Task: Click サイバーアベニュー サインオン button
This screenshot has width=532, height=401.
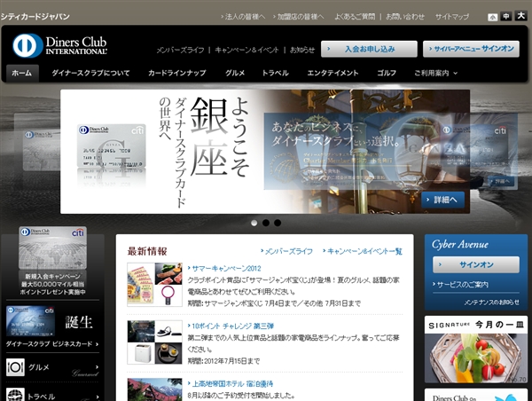Action: pos(471,49)
